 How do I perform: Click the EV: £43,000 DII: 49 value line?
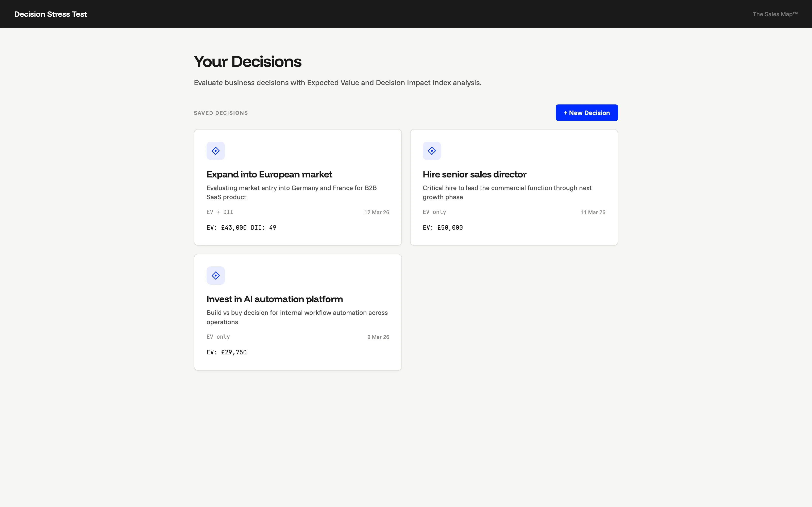pyautogui.click(x=241, y=227)
